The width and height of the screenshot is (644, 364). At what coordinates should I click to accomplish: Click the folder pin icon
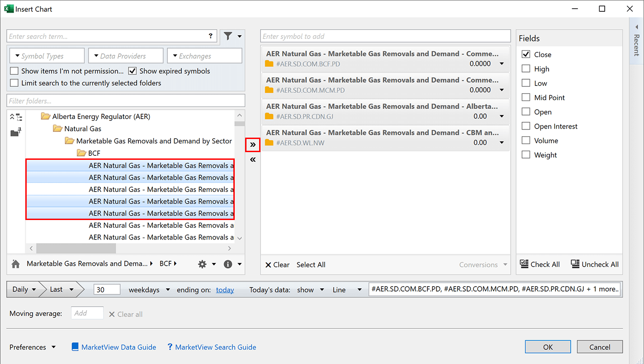pyautogui.click(x=16, y=132)
